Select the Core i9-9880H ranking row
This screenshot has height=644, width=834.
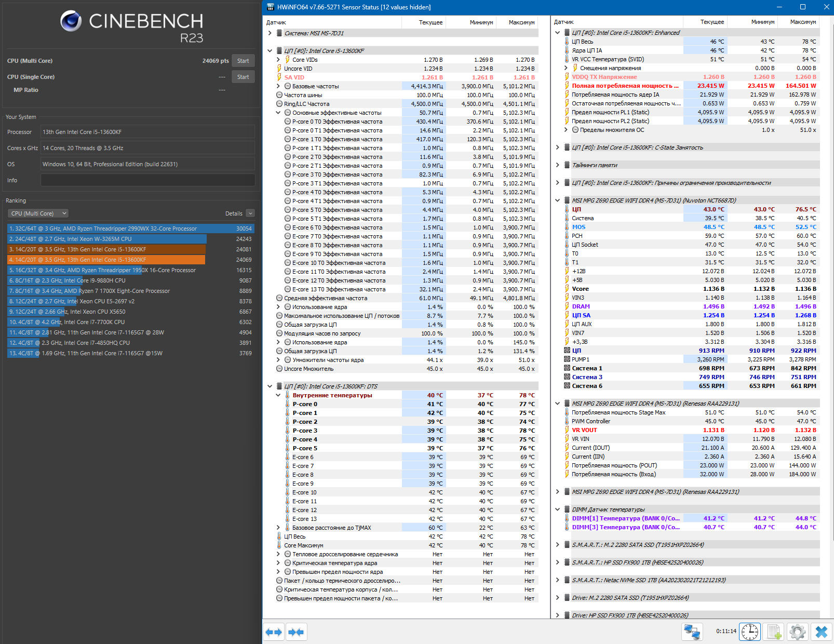tap(130, 280)
